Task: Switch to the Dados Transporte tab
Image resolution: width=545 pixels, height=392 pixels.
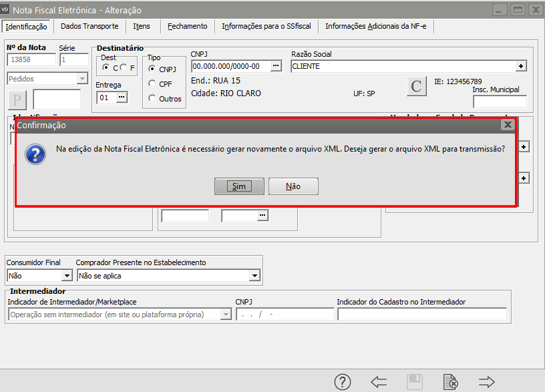Action: pos(89,26)
